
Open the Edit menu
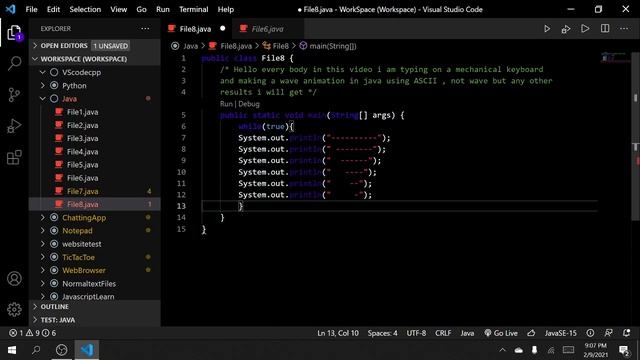[x=53, y=9]
